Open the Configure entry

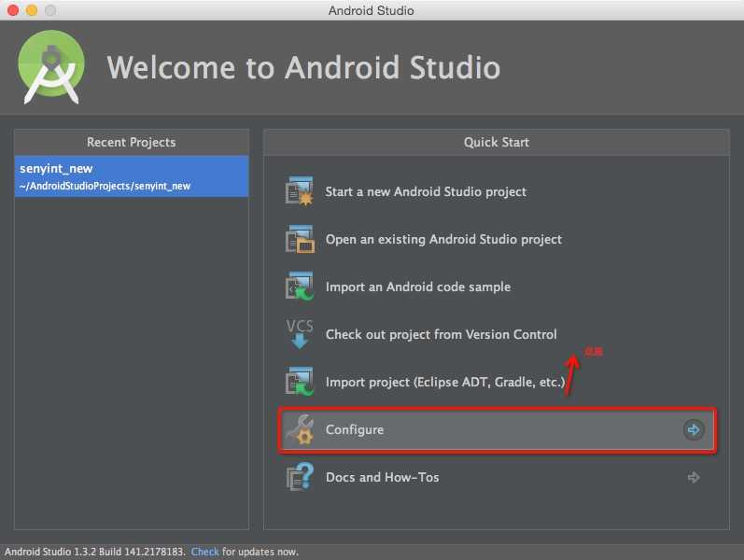tap(498, 430)
